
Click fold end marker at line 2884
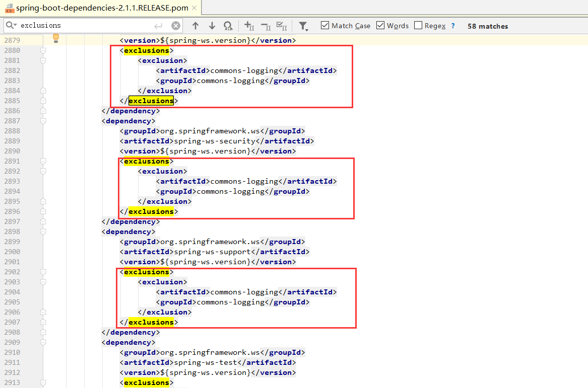43,91
